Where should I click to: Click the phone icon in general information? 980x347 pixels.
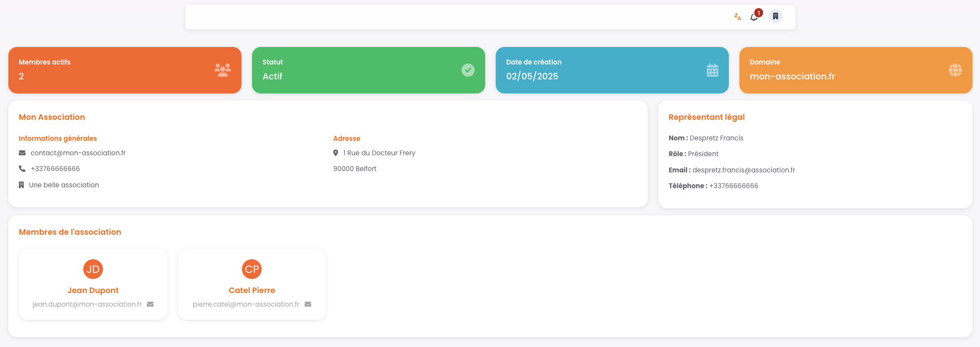coord(22,169)
